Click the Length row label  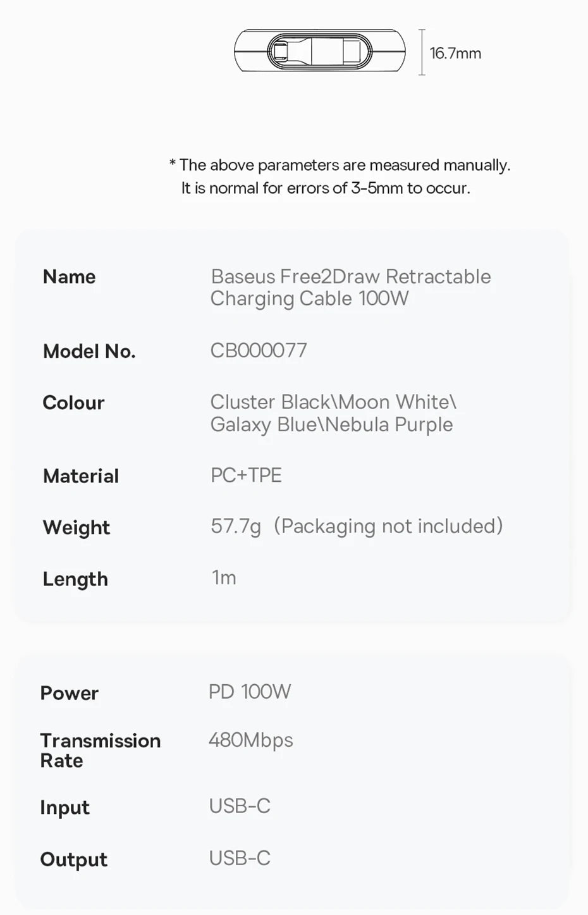coord(75,579)
